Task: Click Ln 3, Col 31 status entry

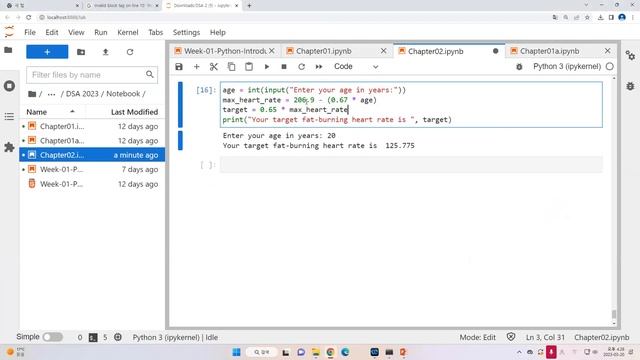Action: tap(545, 338)
